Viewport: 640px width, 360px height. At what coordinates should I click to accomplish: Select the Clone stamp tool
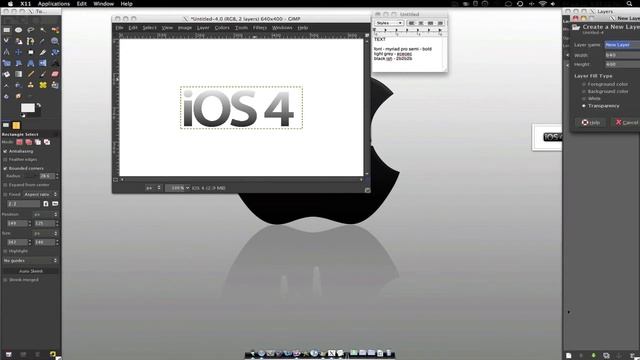click(x=31, y=85)
